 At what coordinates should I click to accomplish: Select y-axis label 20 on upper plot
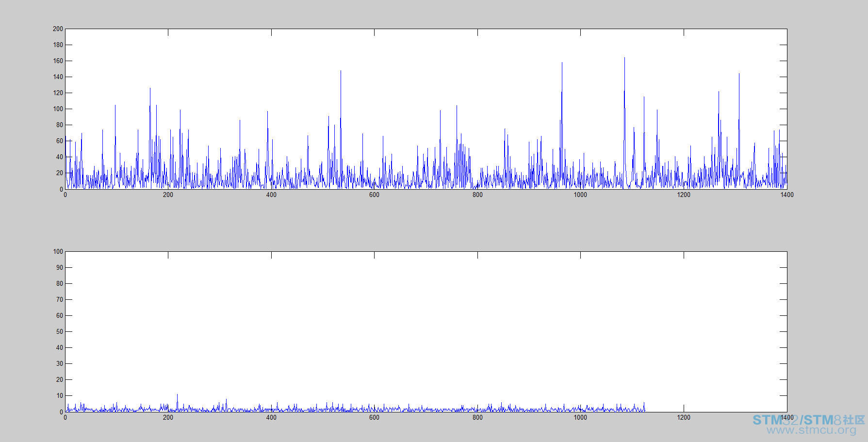pos(60,173)
